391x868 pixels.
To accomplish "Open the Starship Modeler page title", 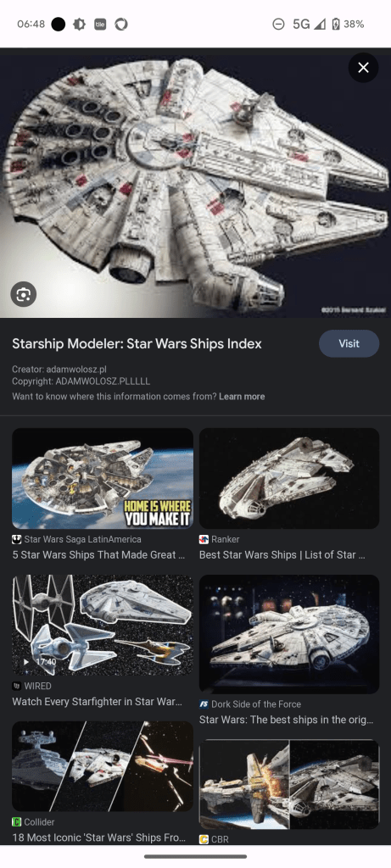I will pos(137,344).
